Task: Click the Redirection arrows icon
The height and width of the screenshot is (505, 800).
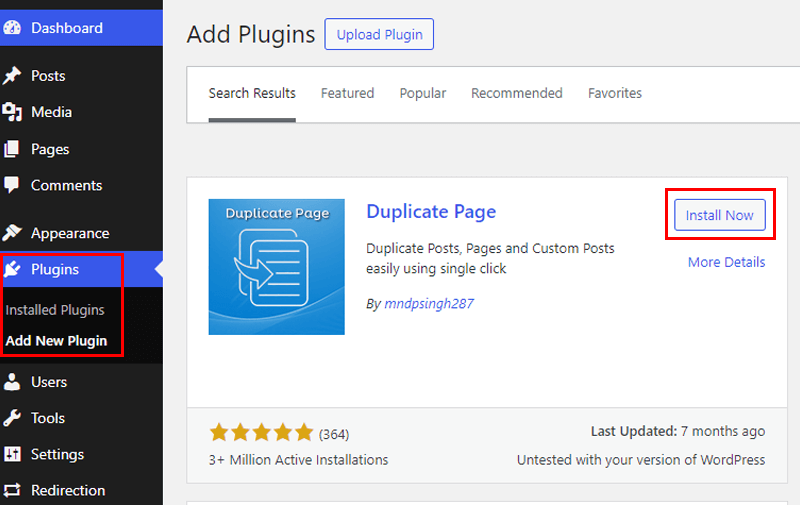Action: [x=12, y=490]
